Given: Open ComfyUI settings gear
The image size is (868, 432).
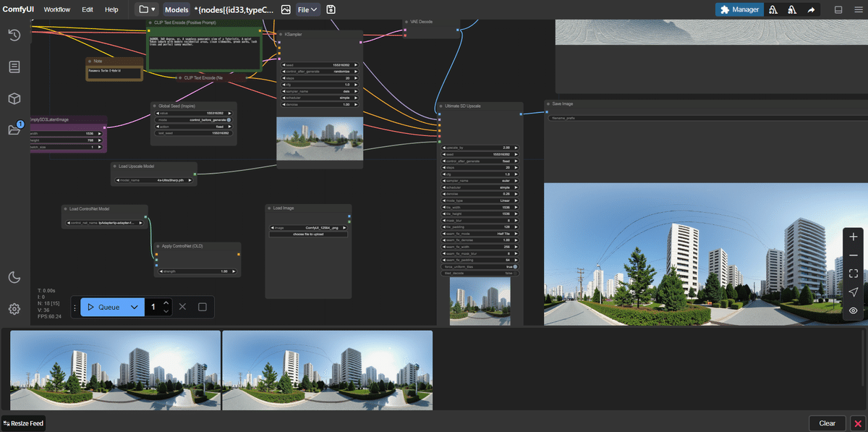Looking at the screenshot, I should click(x=14, y=309).
